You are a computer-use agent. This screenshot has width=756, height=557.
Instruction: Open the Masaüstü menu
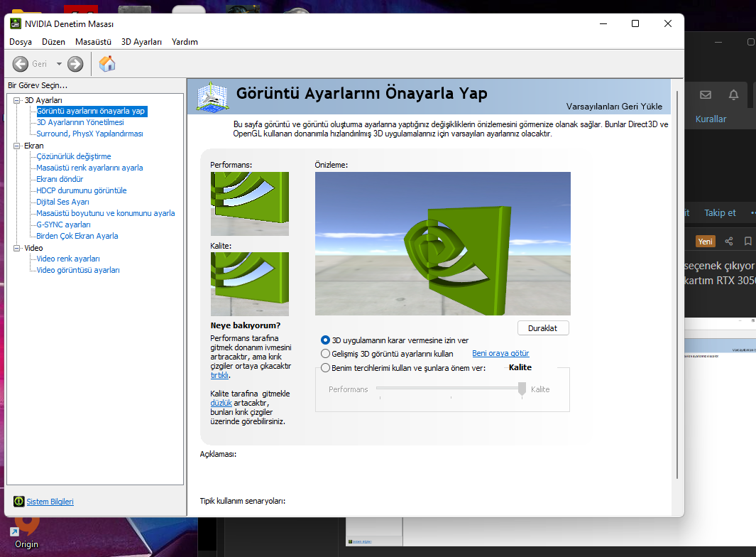tap(93, 42)
